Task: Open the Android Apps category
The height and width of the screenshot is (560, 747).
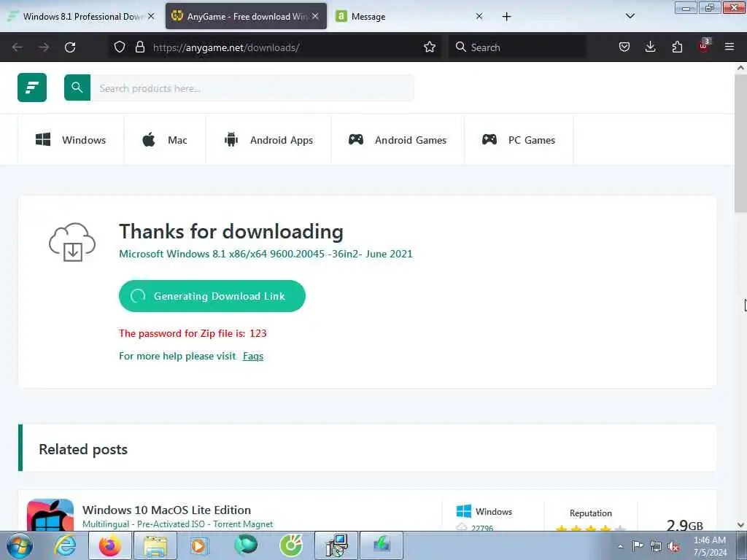Action: pyautogui.click(x=268, y=140)
